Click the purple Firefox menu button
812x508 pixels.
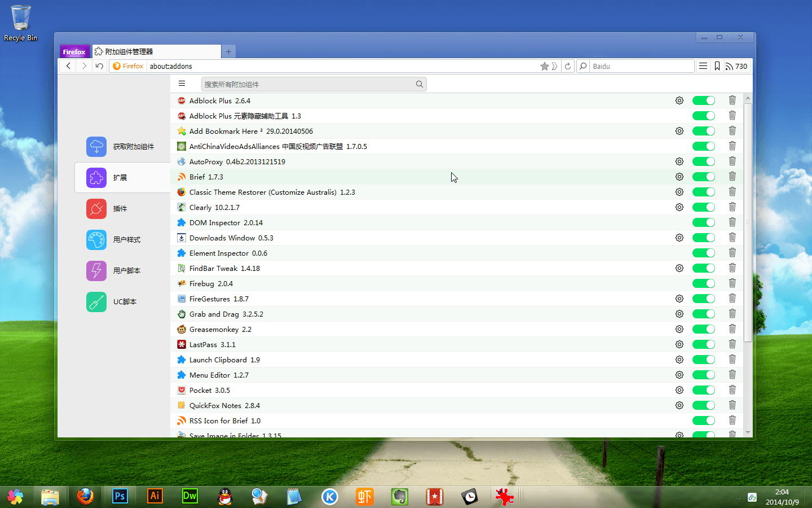74,51
